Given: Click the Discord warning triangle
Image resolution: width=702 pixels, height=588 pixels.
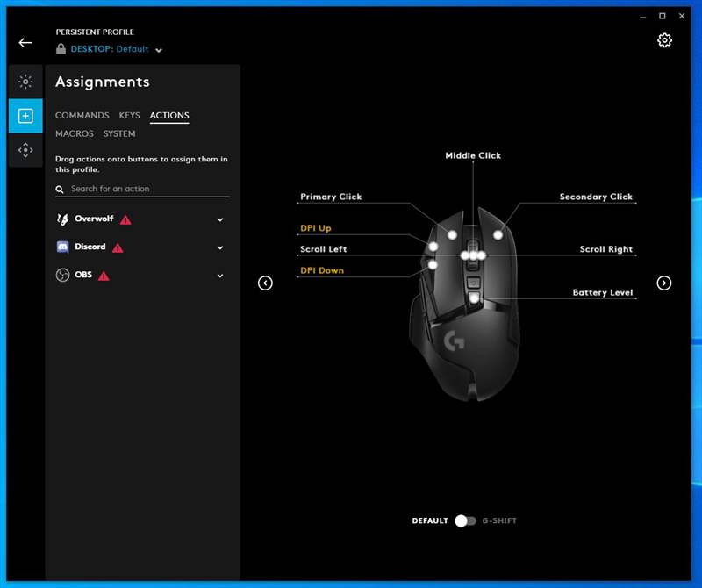Looking at the screenshot, I should (x=118, y=247).
